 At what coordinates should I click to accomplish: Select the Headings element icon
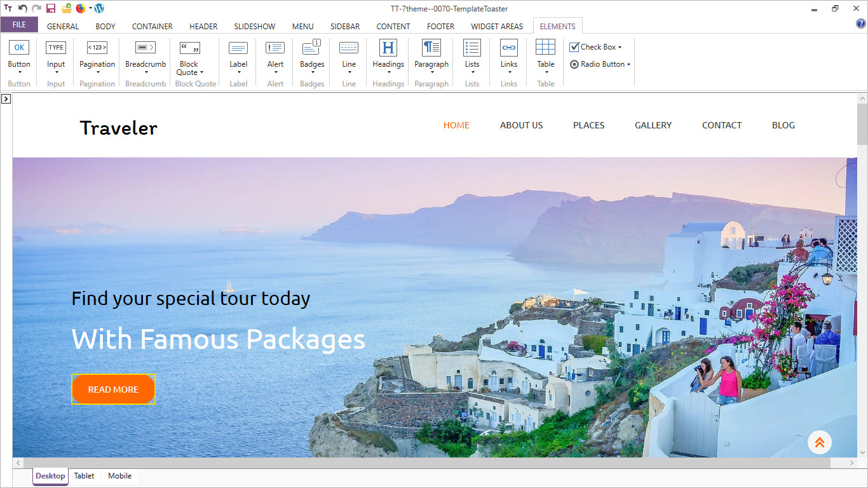(388, 48)
